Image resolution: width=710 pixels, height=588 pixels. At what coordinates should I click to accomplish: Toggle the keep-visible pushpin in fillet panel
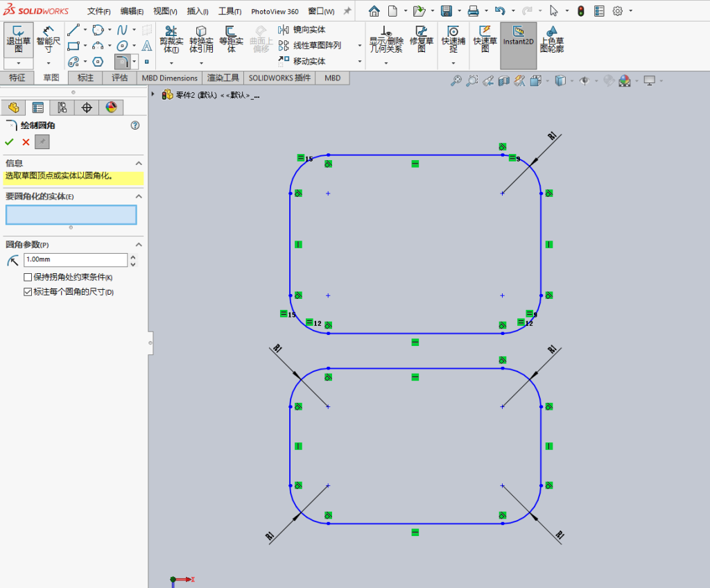pyautogui.click(x=42, y=142)
